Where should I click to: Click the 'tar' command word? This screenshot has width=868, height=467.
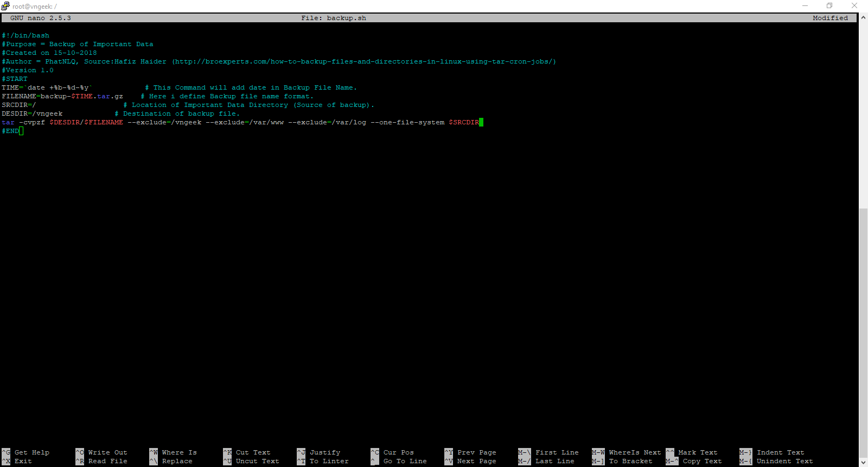click(8, 122)
